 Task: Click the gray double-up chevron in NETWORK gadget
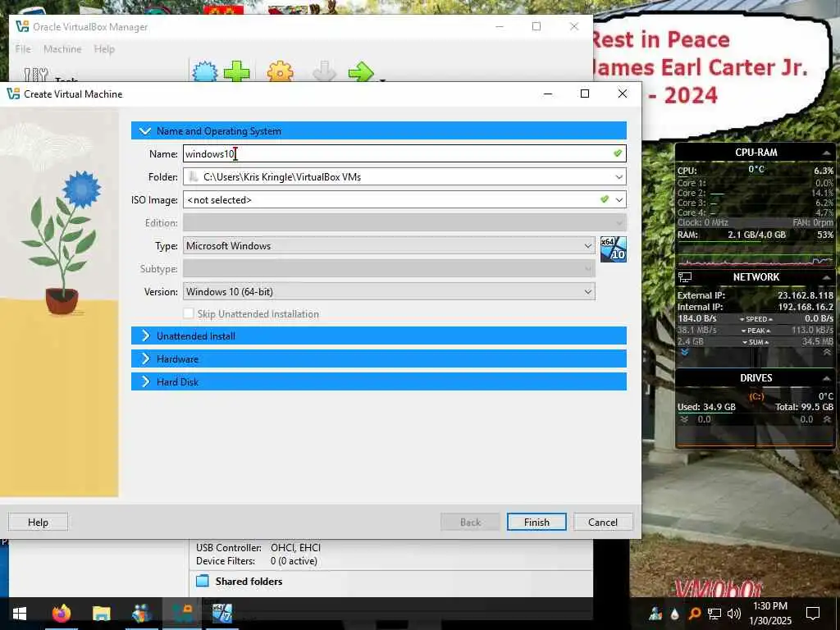pos(827,352)
